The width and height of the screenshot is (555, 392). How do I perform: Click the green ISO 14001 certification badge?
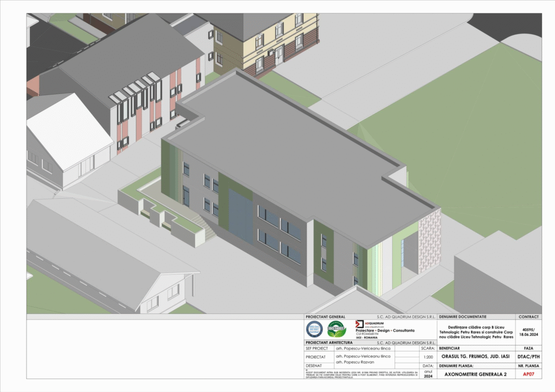(x=336, y=329)
